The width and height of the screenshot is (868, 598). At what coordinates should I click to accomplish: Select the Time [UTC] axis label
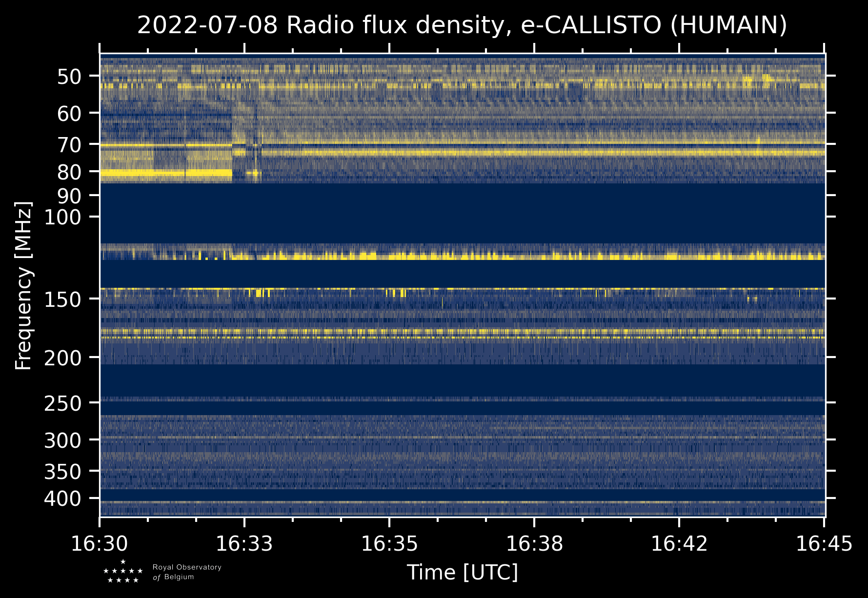pos(462,572)
